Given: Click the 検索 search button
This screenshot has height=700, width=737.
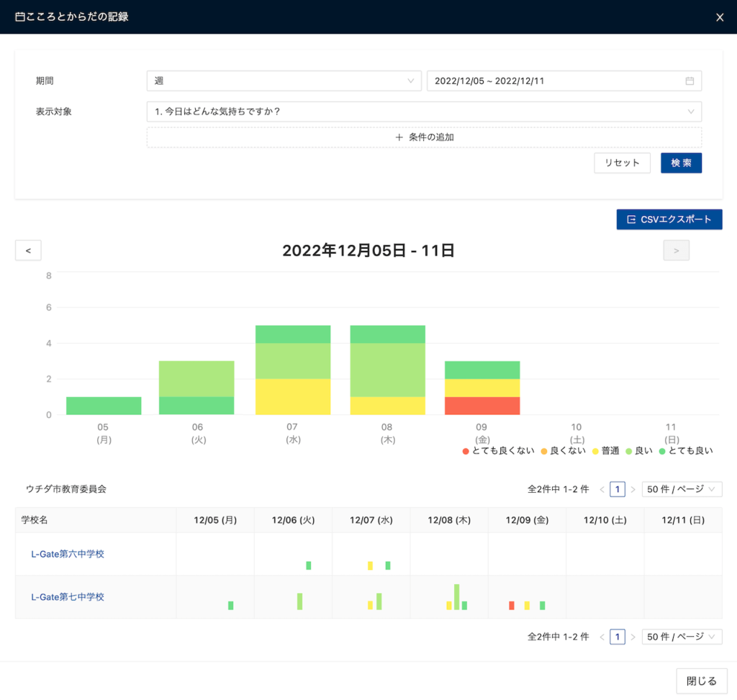Looking at the screenshot, I should point(681,163).
